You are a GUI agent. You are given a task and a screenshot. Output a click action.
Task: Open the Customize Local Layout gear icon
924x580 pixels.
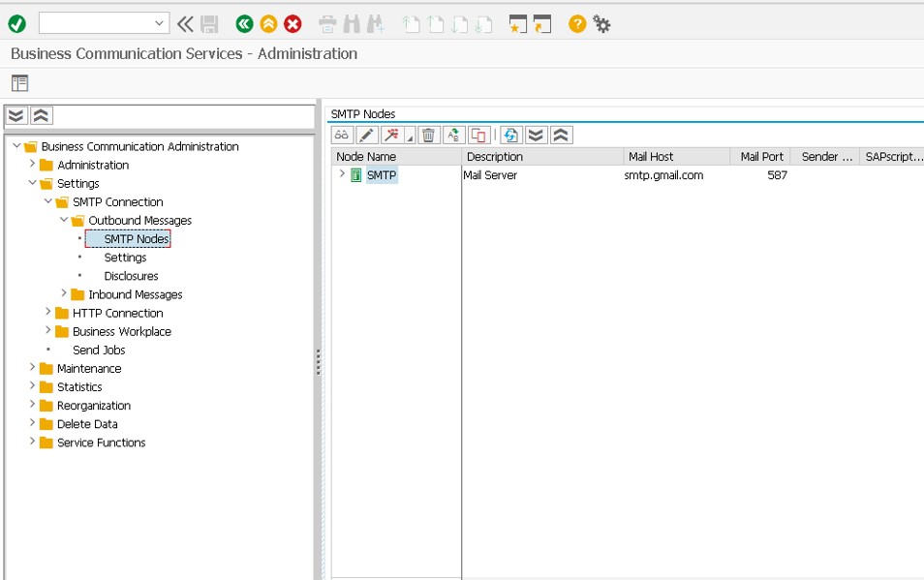pyautogui.click(x=601, y=24)
